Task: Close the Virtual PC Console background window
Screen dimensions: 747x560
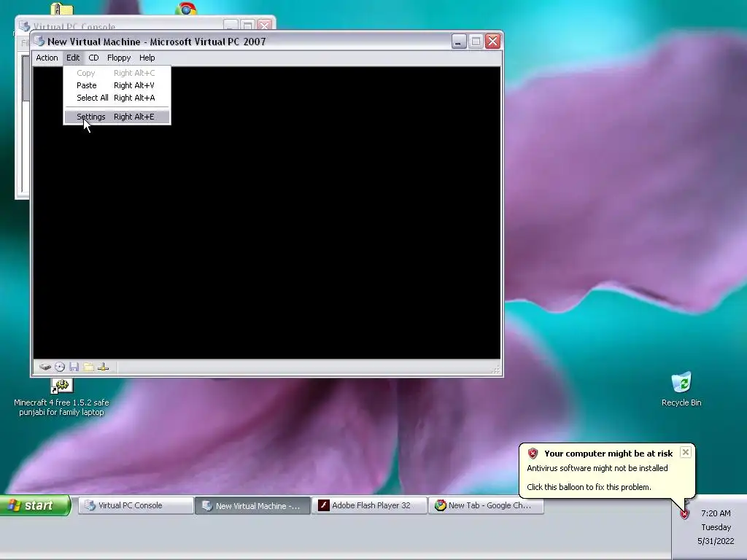Action: pos(264,25)
